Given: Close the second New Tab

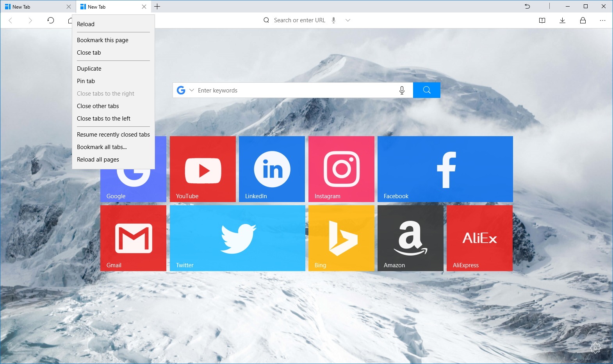Looking at the screenshot, I should 144,7.
